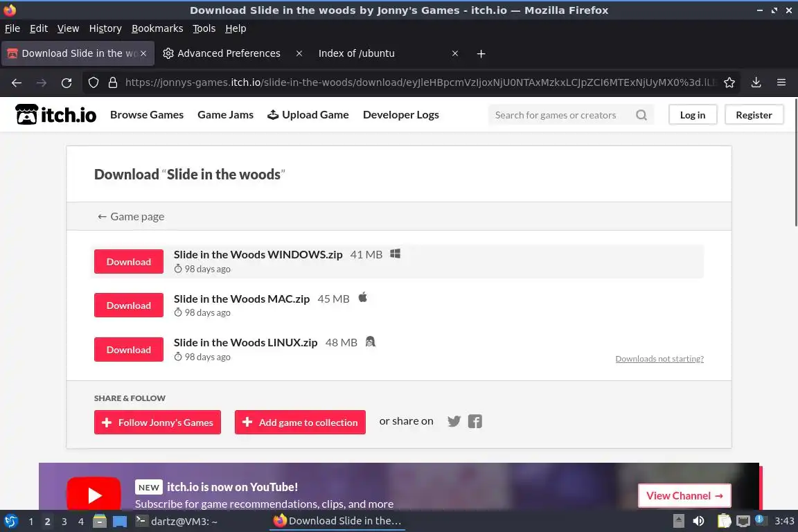
Task: Click Downloads not starting? link
Action: coord(659,359)
